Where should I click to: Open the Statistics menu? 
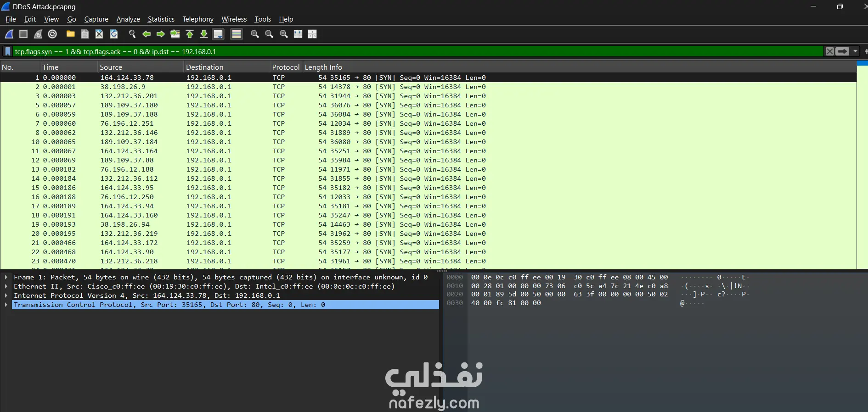[161, 19]
